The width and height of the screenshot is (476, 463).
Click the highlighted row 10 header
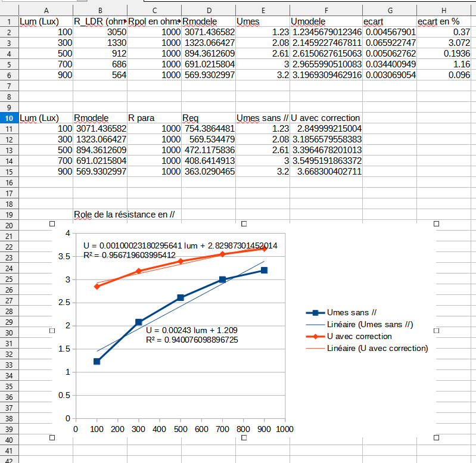[x=9, y=118]
